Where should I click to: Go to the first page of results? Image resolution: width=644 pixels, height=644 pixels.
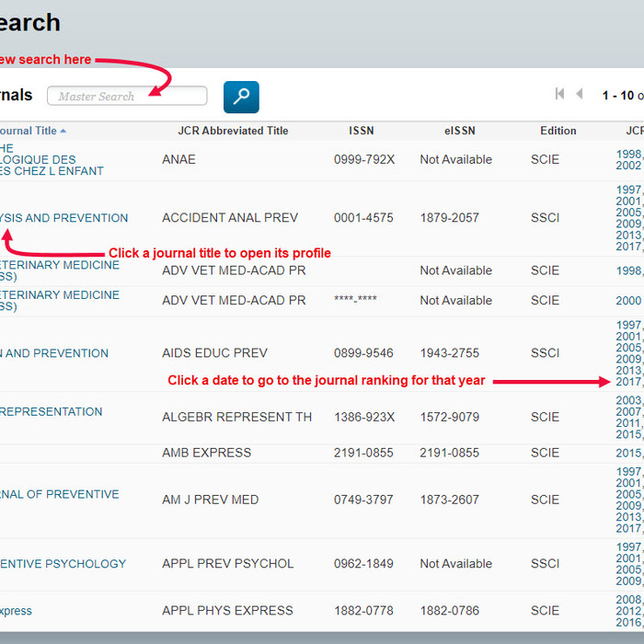559,94
